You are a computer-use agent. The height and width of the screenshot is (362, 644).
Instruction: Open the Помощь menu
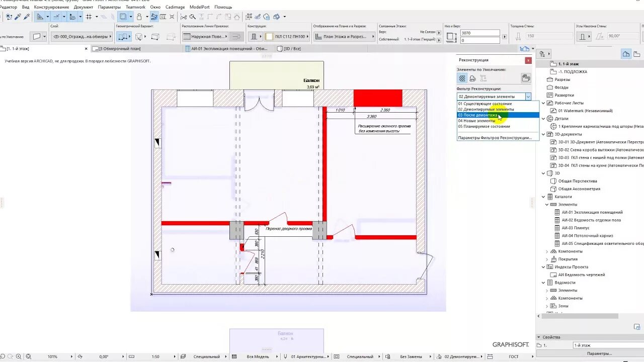coord(223,7)
